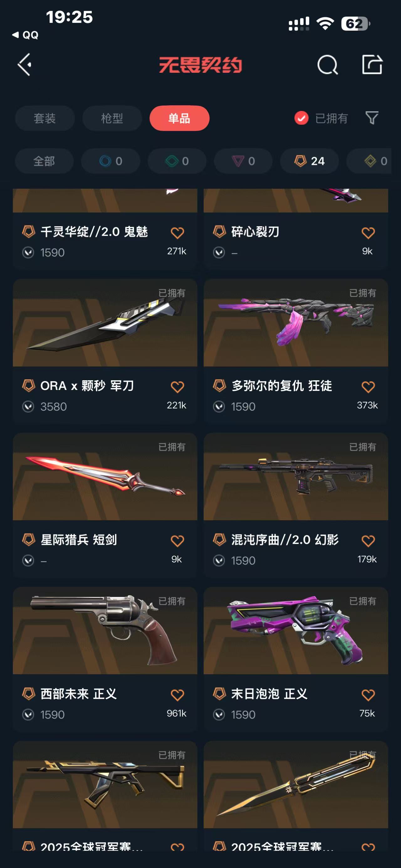Return to QQ app link
Image resolution: width=401 pixels, height=868 pixels.
click(25, 35)
